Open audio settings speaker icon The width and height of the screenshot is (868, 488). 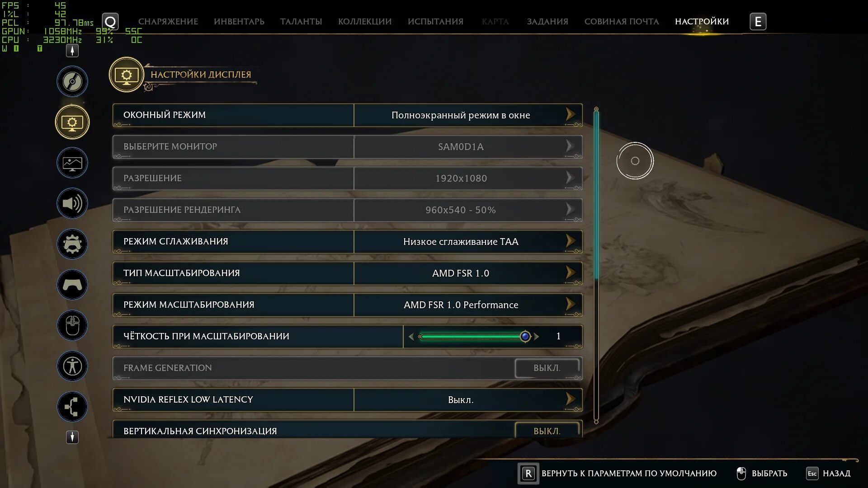(x=72, y=203)
